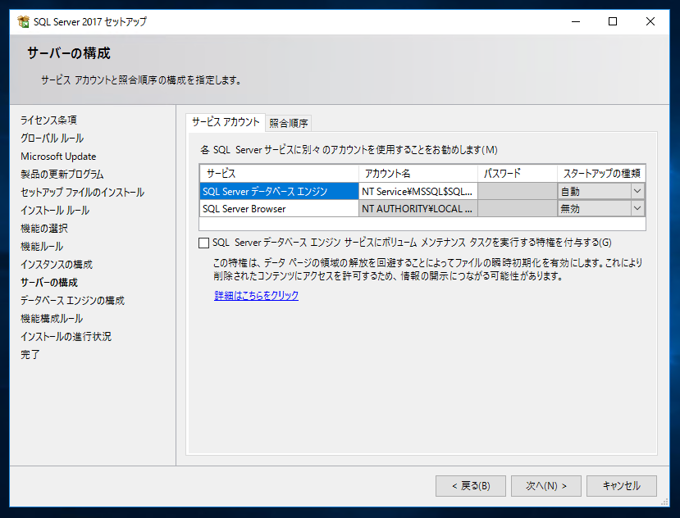Switch to the 照合順序 tab
This screenshot has width=680, height=518.
[288, 123]
